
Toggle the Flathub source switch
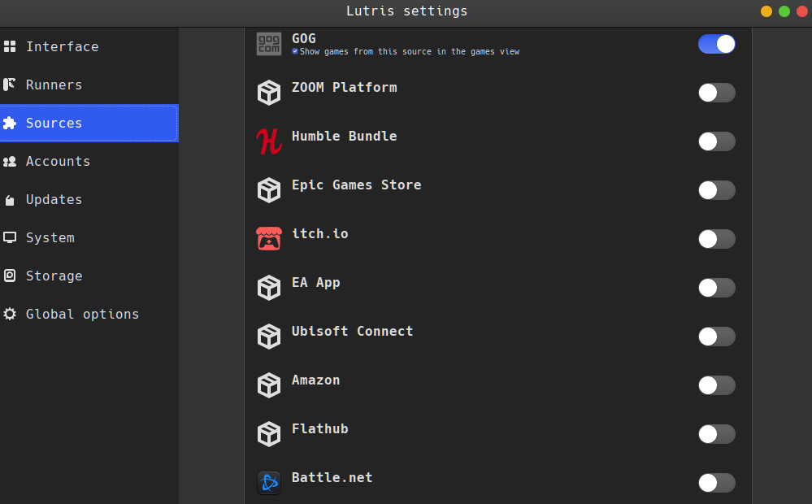coord(717,433)
